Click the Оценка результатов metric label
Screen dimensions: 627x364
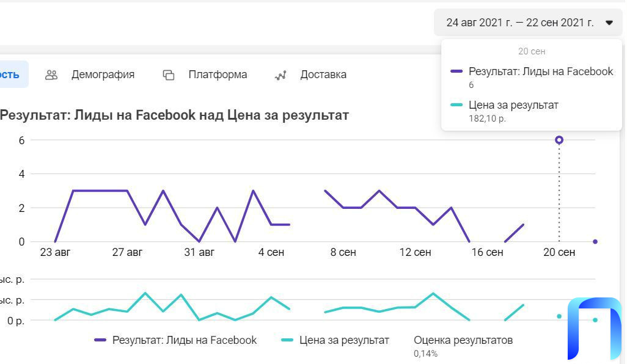pyautogui.click(x=463, y=340)
